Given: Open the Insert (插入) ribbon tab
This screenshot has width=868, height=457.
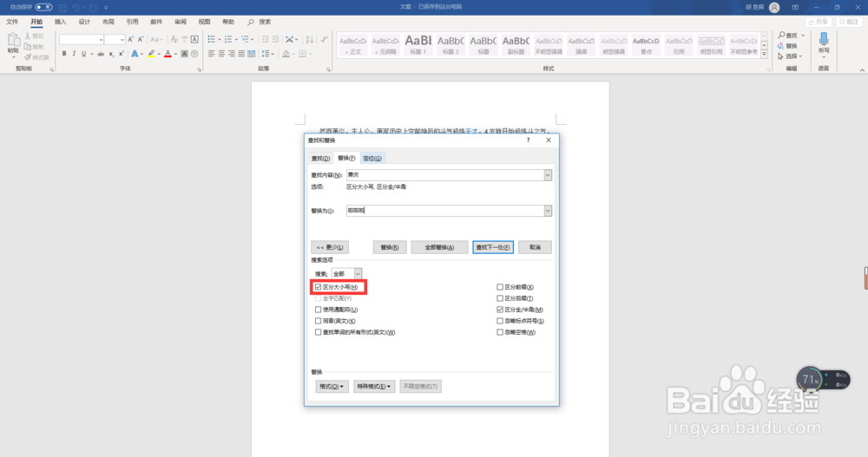Looking at the screenshot, I should point(61,22).
